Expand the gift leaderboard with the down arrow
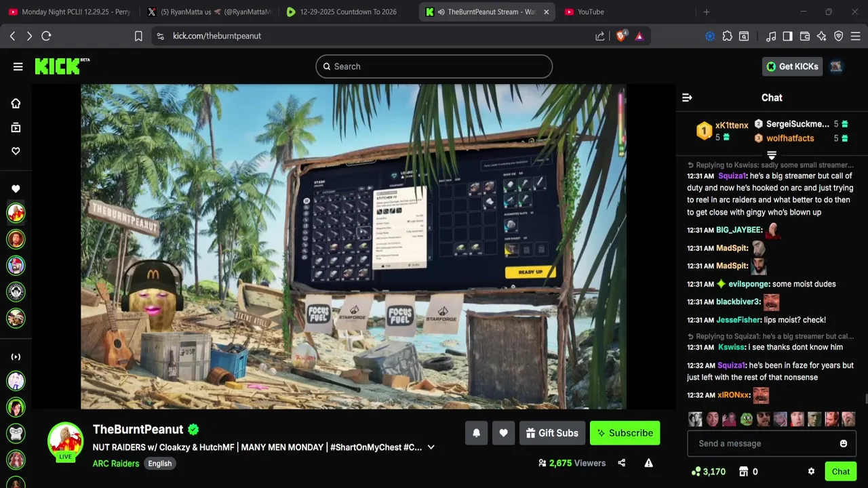 [772, 155]
